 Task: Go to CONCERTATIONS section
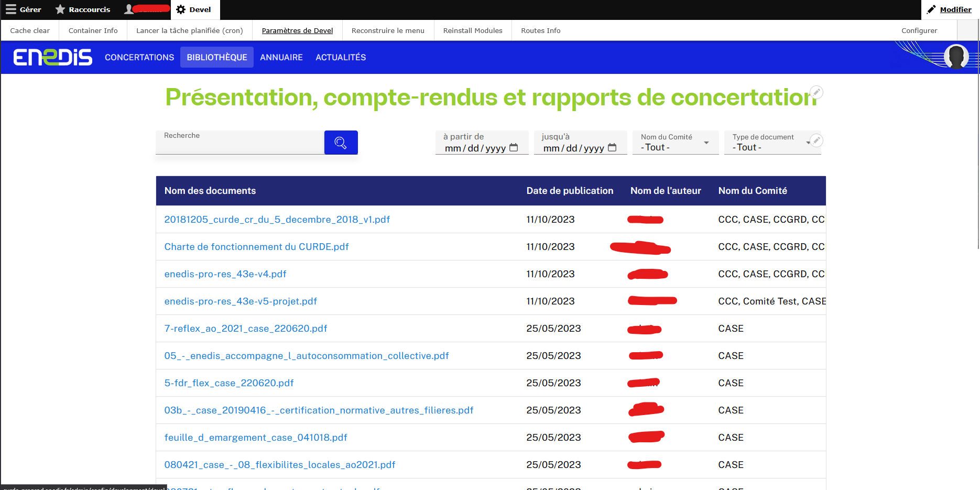tap(139, 57)
